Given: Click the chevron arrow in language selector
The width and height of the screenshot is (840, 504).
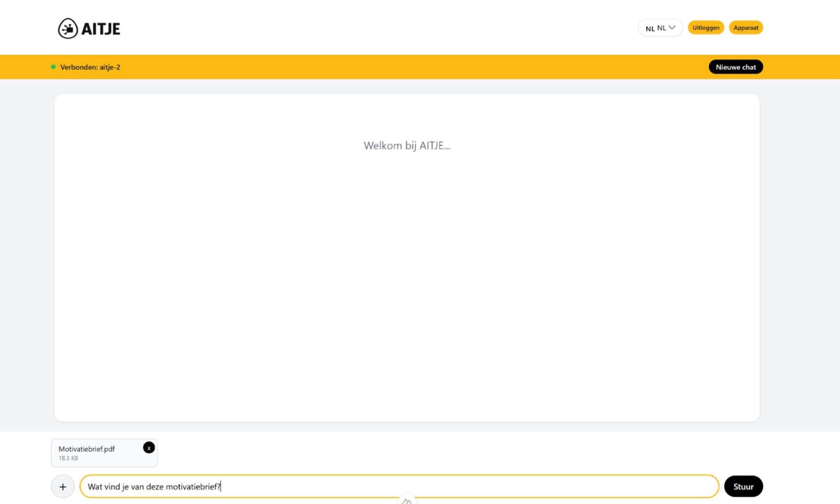Looking at the screenshot, I should tap(672, 27).
